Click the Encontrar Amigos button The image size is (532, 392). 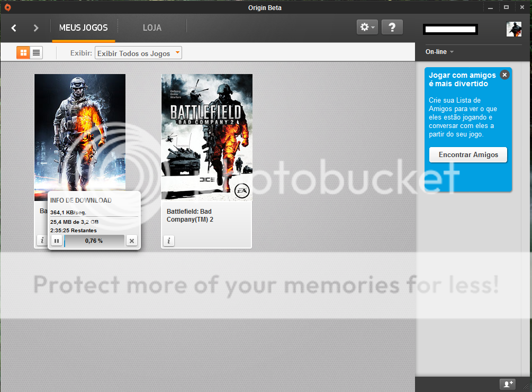point(468,154)
